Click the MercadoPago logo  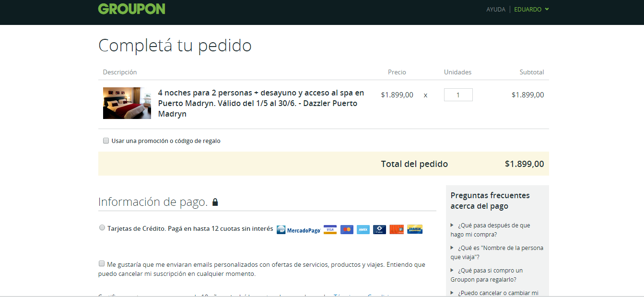point(298,230)
